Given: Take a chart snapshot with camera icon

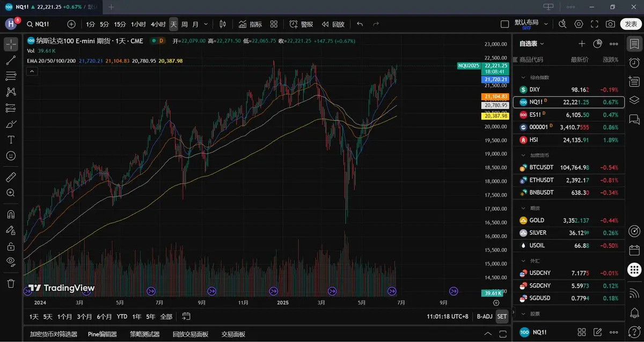Looking at the screenshot, I should (x=610, y=24).
